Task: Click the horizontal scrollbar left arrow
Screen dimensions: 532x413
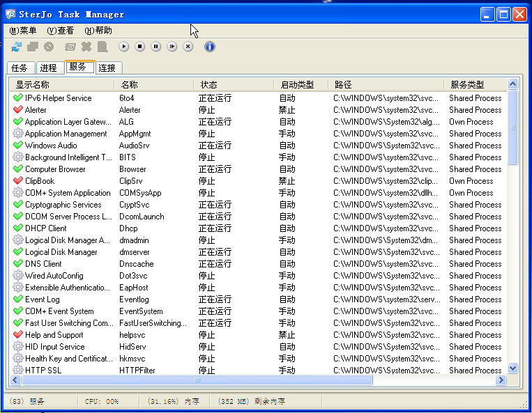Action: coord(15,380)
